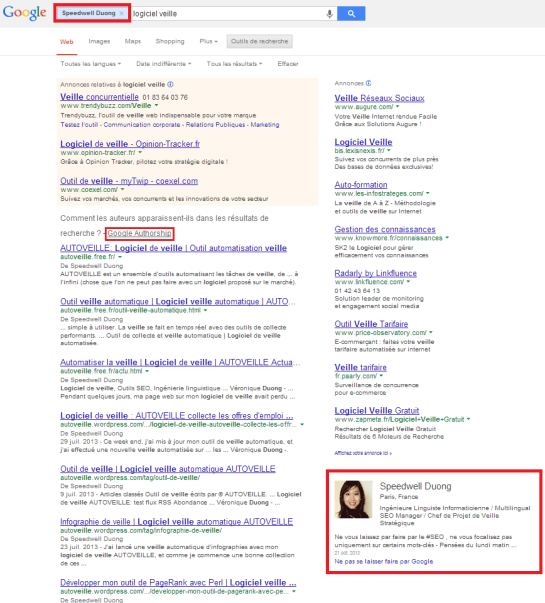Open AUTOVEILLE collecte les offres d'emploi result
This screenshot has height=603, width=545.
[x=177, y=416]
